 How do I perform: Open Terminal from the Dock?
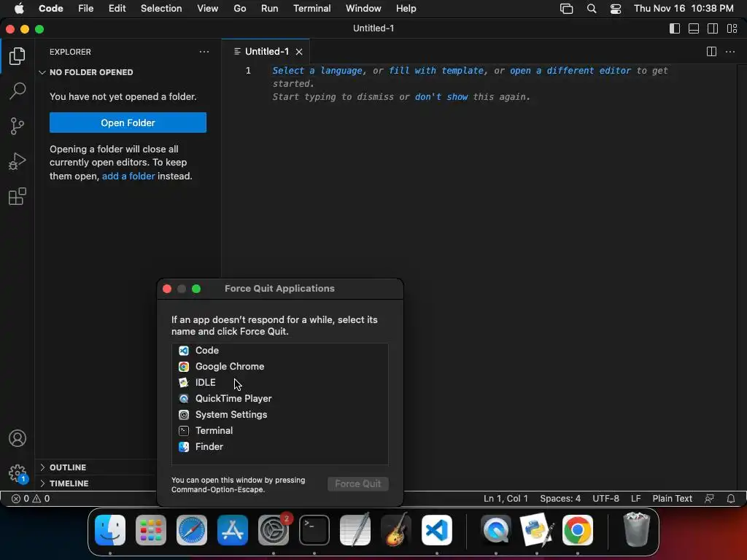point(314,530)
